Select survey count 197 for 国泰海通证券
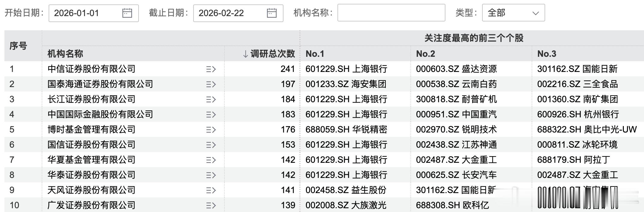The image size is (644, 212). pos(288,84)
